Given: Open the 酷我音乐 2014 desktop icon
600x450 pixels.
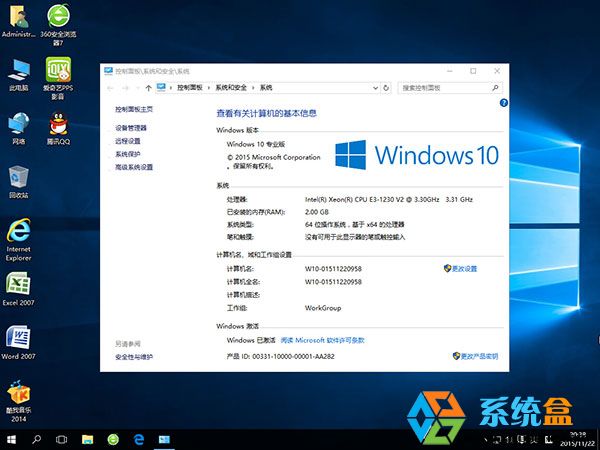Looking at the screenshot, I should pyautogui.click(x=18, y=394).
